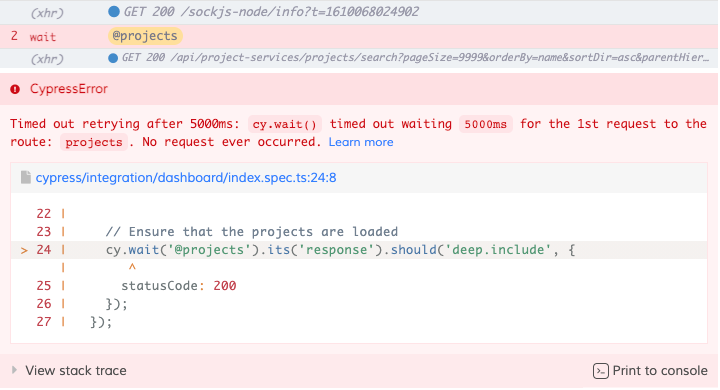Click the projects route code badge
Screen dimensions: 720x390
(x=94, y=142)
